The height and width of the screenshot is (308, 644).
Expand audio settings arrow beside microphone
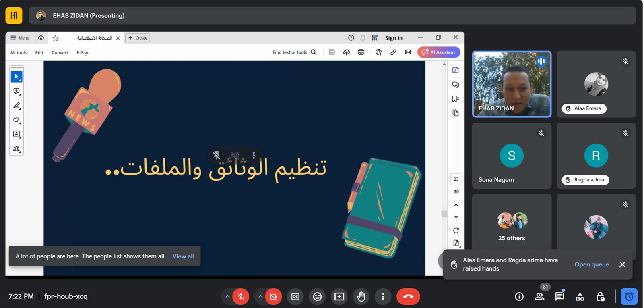pos(227,297)
